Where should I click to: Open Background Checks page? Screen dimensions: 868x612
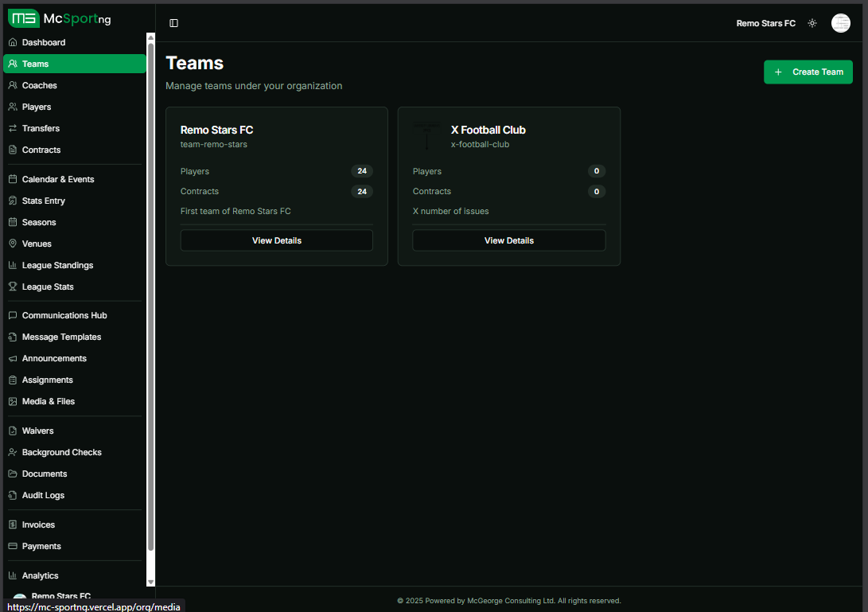(61, 452)
